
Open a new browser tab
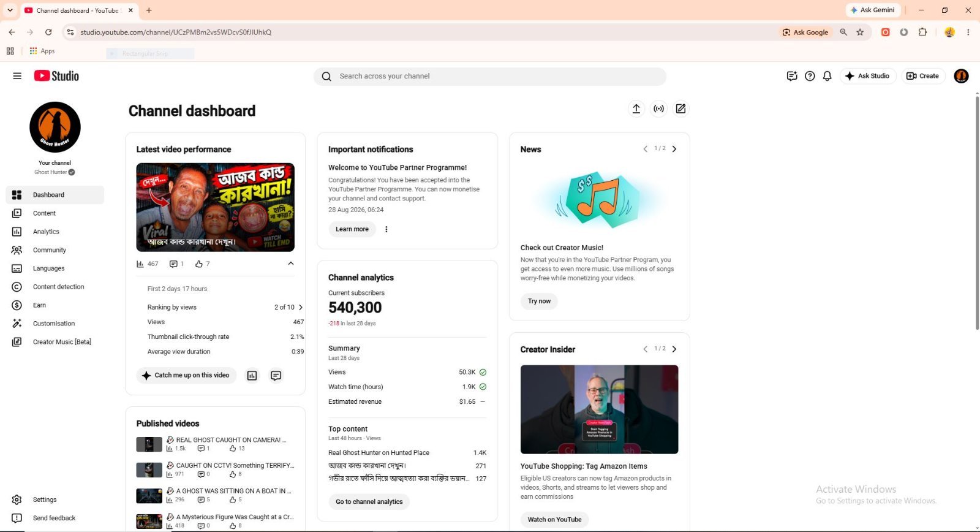click(x=149, y=10)
